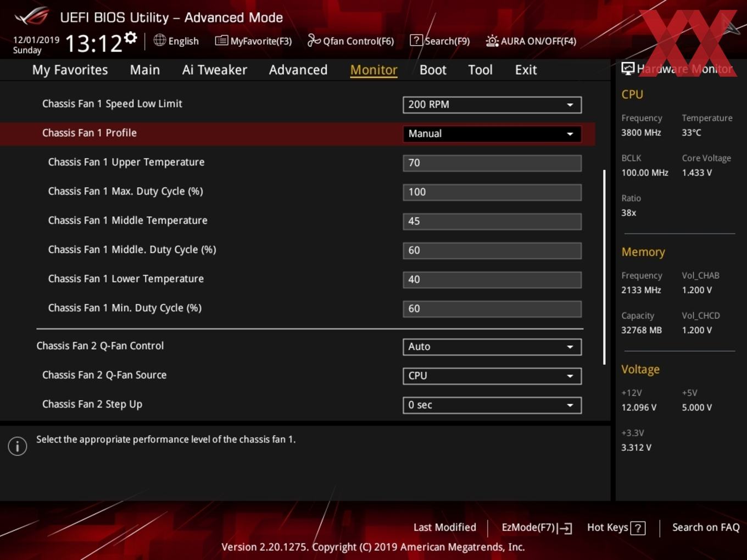747x560 pixels.
Task: Click the memory capacity 32768 MB value
Action: point(642,330)
